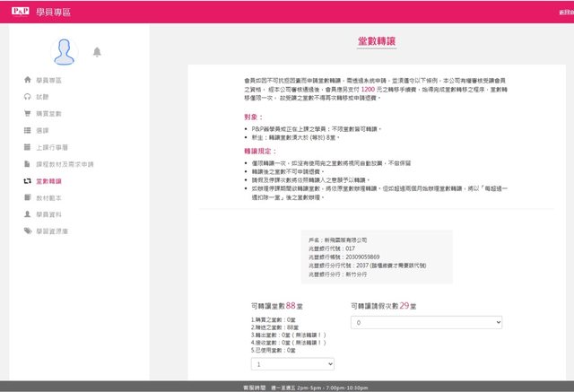The height and width of the screenshot is (392, 574).
Task: Click the home icon beside 學員專區
Action: tap(27, 81)
